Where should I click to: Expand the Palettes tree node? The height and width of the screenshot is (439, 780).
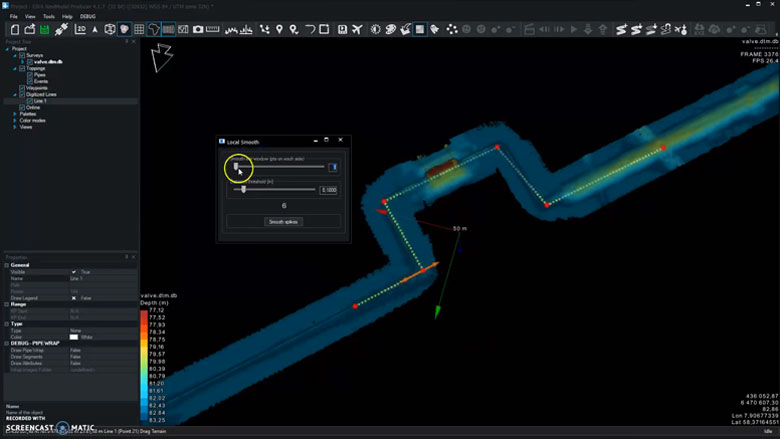(15, 114)
